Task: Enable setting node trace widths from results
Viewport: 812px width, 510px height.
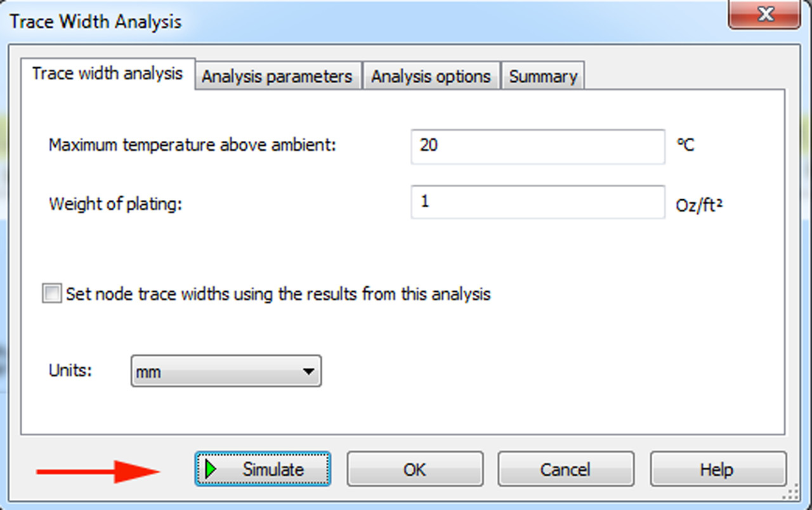Action: 52,294
